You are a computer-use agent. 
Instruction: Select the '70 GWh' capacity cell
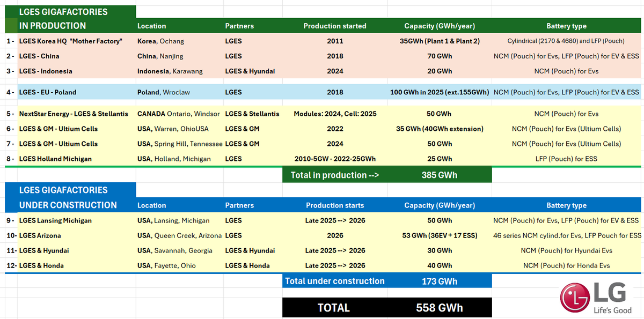pos(440,56)
